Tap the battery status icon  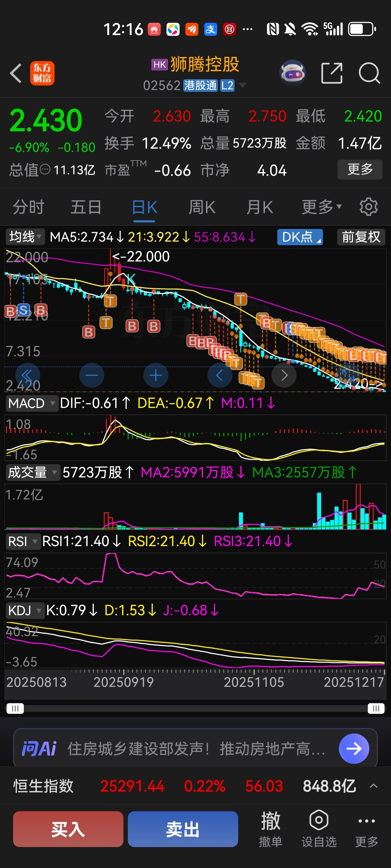click(362, 29)
